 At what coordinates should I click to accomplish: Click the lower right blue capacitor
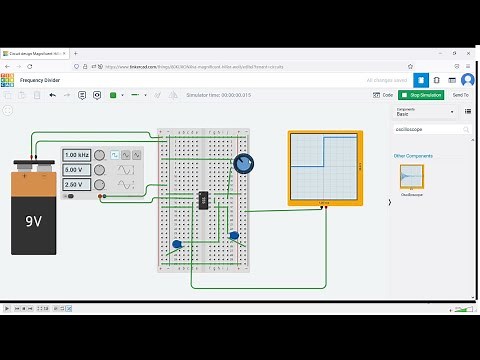234,236
